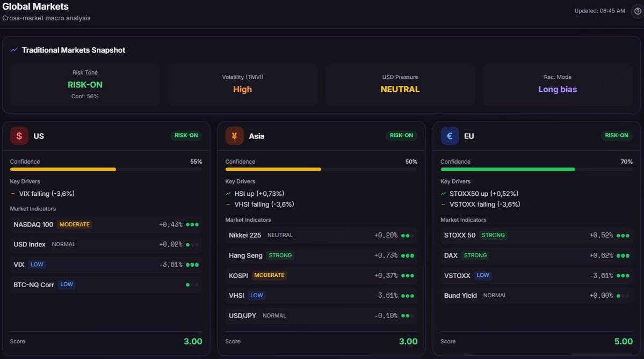Click the Global Markets page title
This screenshot has height=359, width=644.
point(35,6)
